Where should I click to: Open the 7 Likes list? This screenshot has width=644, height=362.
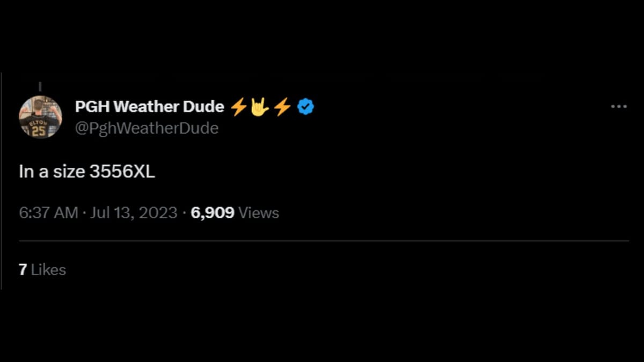point(42,270)
